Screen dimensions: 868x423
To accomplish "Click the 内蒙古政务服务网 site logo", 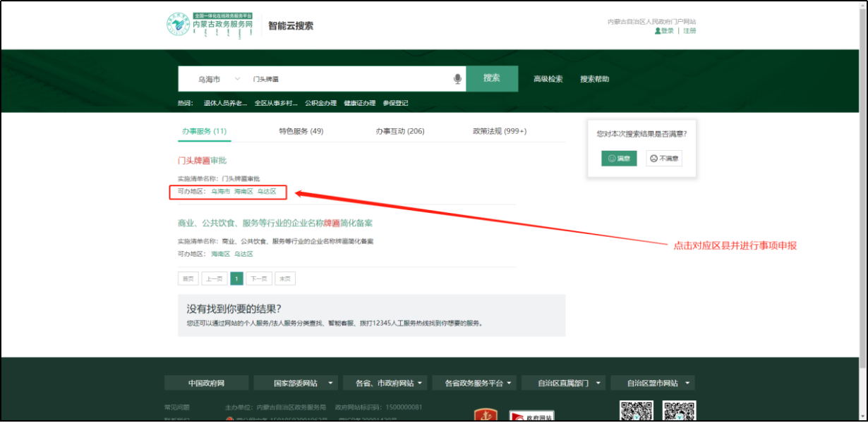I will coord(205,25).
